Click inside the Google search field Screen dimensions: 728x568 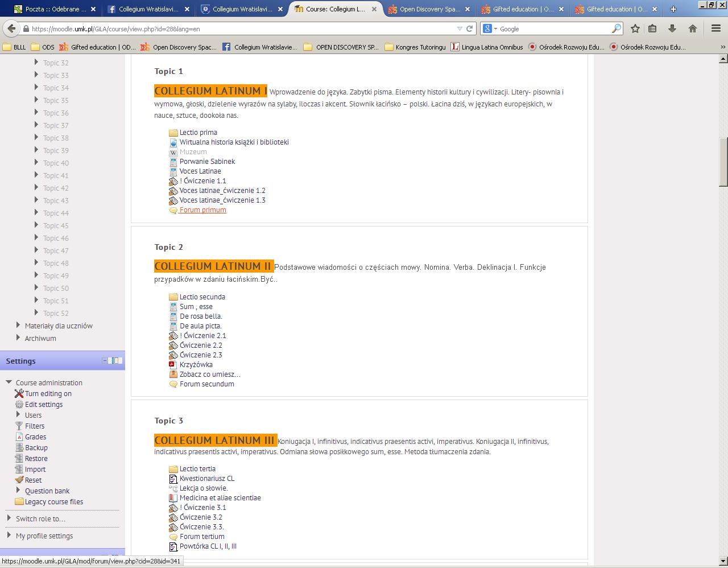555,28
